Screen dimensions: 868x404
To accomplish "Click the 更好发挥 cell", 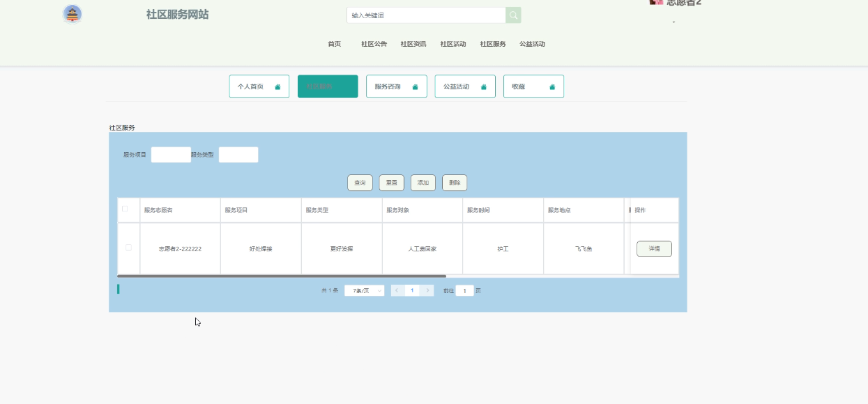I will pyautogui.click(x=342, y=248).
